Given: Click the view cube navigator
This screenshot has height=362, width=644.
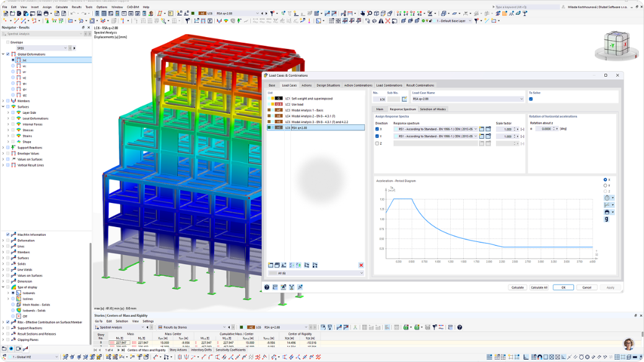Looking at the screenshot, I should coord(617,45).
